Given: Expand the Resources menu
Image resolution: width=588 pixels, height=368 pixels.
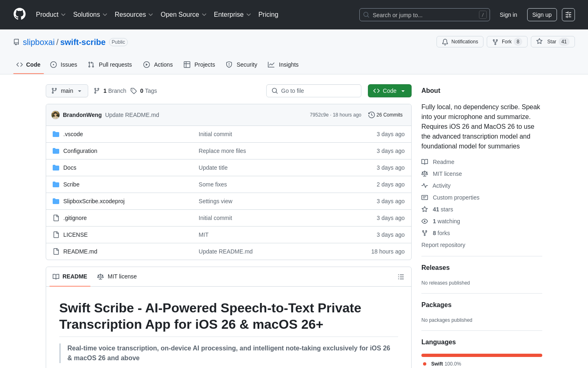Looking at the screenshot, I should click(x=134, y=15).
